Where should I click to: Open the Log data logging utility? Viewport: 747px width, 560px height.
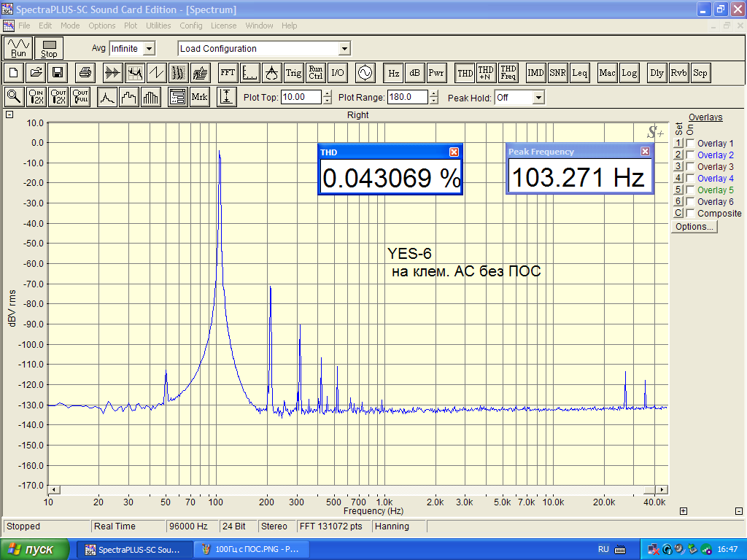629,72
